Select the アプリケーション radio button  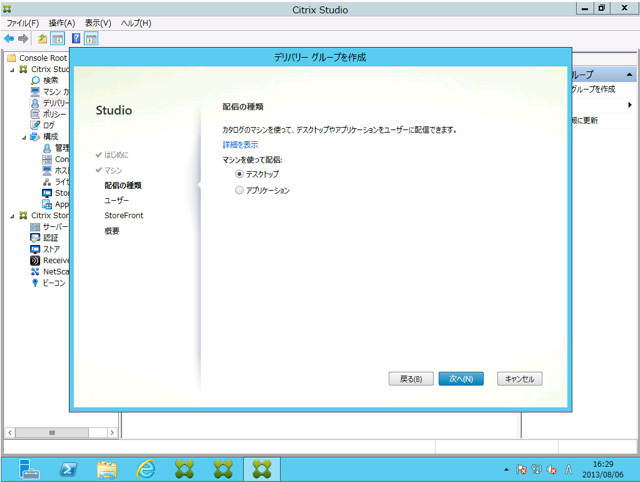point(239,190)
